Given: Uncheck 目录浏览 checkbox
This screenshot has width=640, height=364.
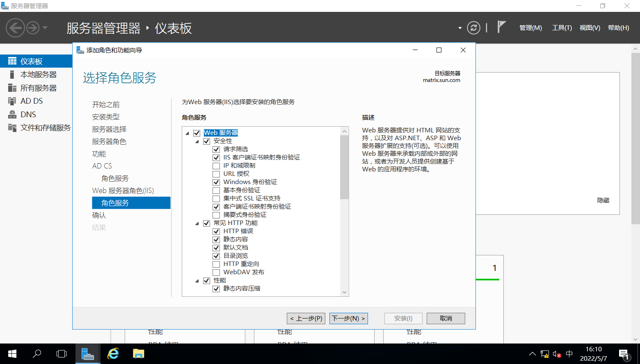Looking at the screenshot, I should (216, 256).
